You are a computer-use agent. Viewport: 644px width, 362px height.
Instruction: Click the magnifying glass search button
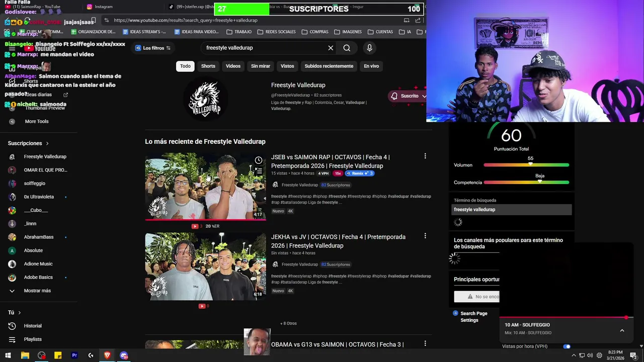point(347,48)
